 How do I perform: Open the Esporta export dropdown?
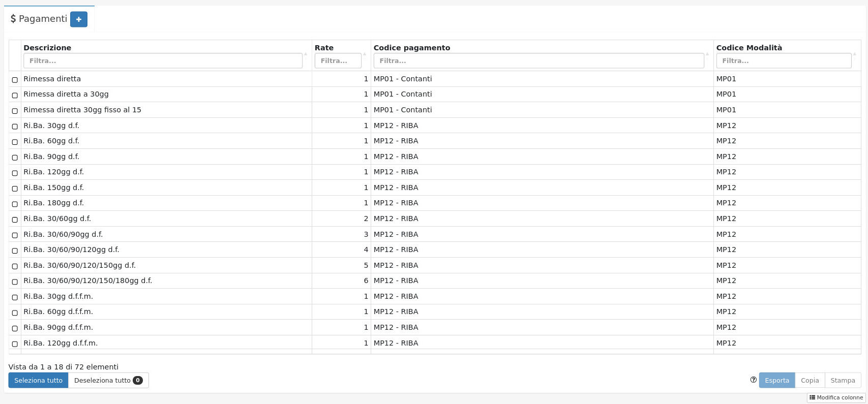click(x=776, y=380)
